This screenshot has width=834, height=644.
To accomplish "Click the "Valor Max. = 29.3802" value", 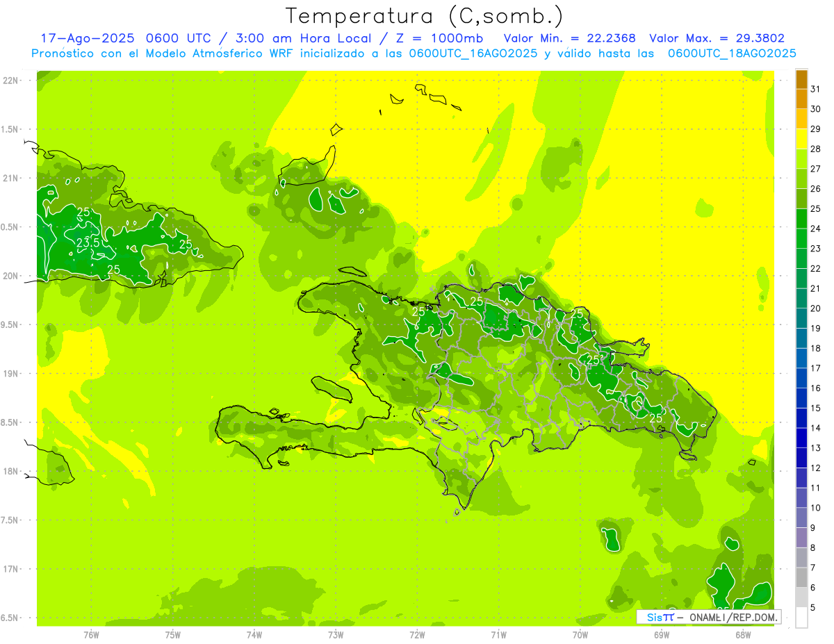I will coord(717,38).
